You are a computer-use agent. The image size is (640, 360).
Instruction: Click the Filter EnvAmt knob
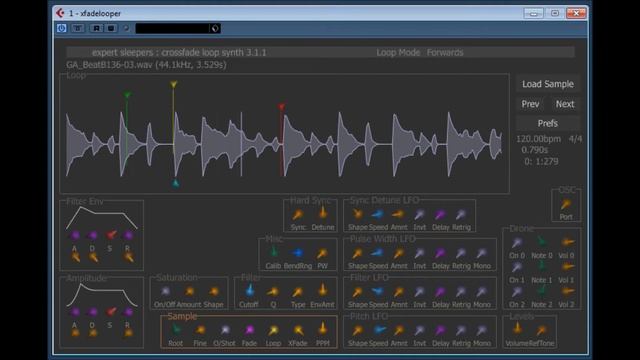[x=323, y=290]
